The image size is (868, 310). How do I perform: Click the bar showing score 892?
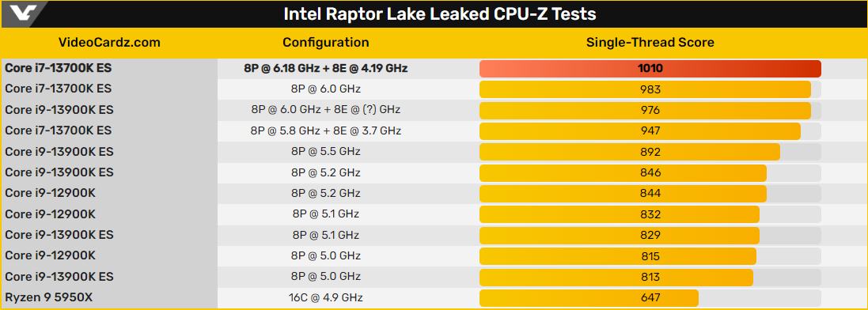coord(629,152)
